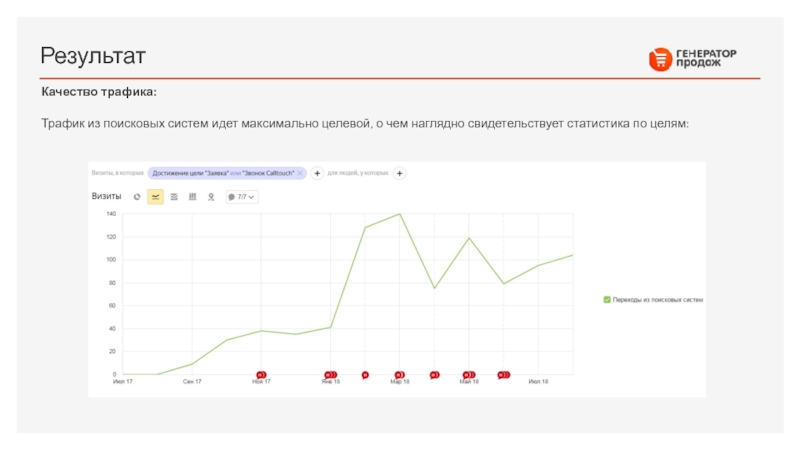Click the note marker at Май 18
This screenshot has width=800, height=450.
[468, 375]
